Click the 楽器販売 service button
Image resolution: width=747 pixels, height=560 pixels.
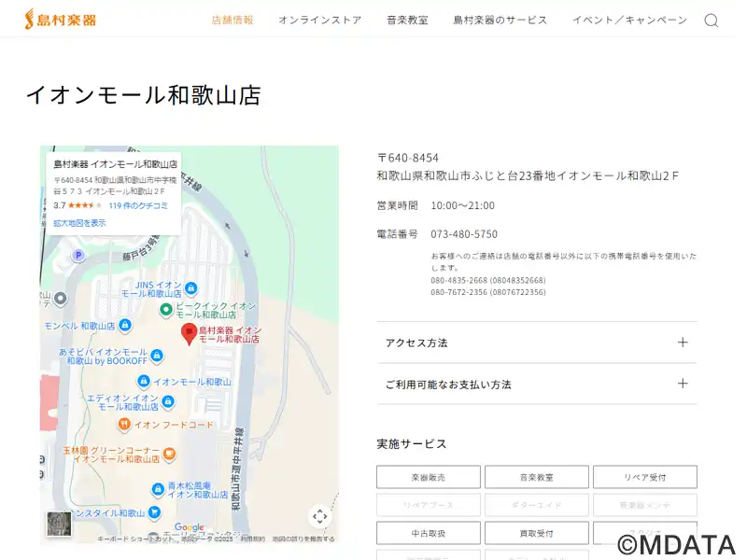tap(429, 477)
